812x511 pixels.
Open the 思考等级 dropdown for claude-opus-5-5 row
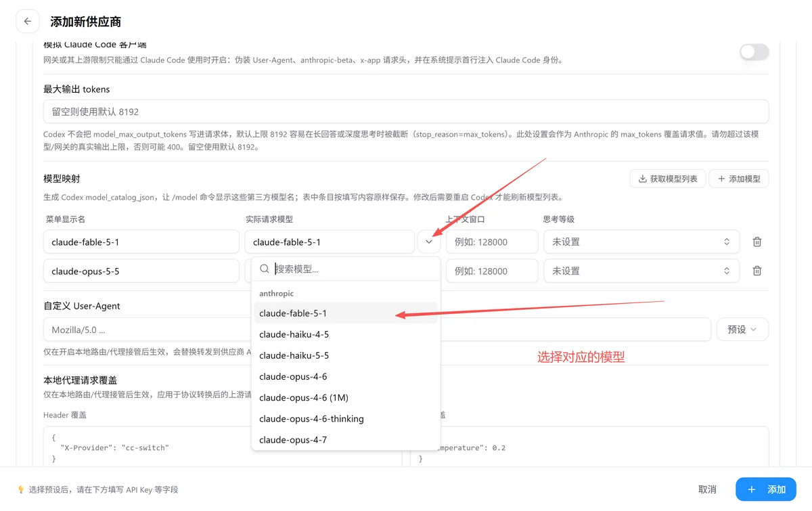point(641,271)
